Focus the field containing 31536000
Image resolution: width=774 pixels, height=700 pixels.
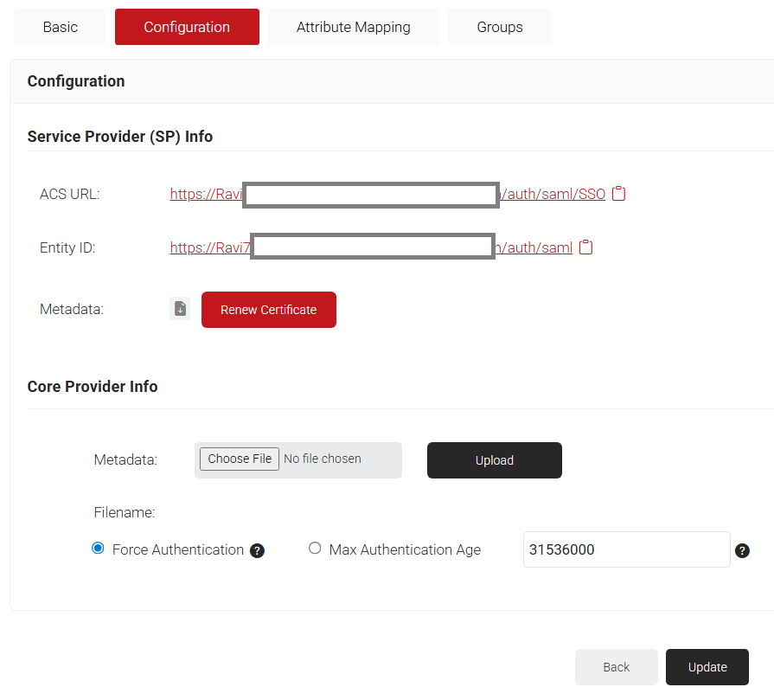(x=626, y=549)
